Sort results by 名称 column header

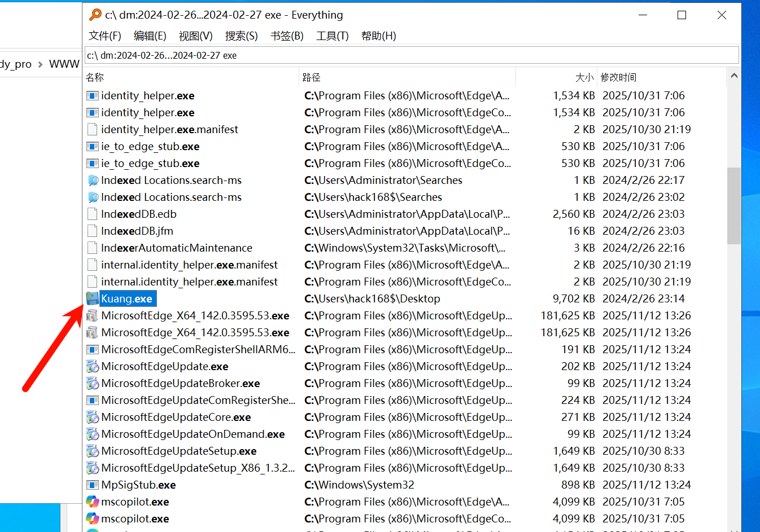(95, 77)
